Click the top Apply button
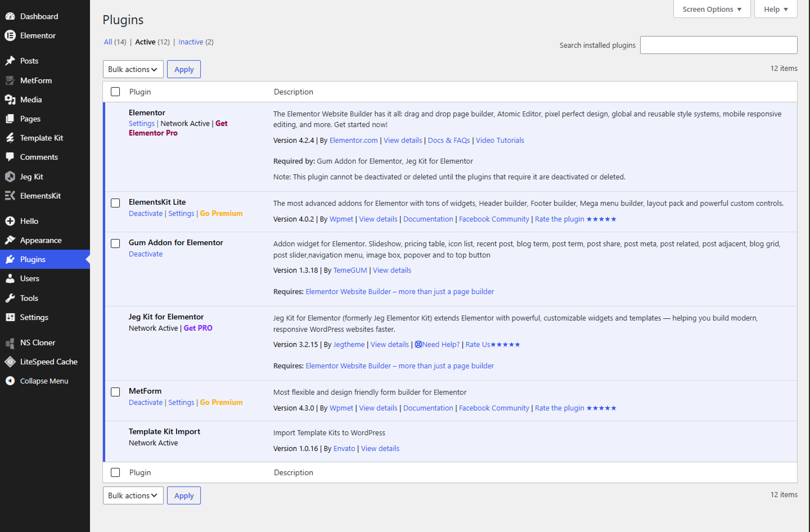The width and height of the screenshot is (810, 532). tap(184, 69)
